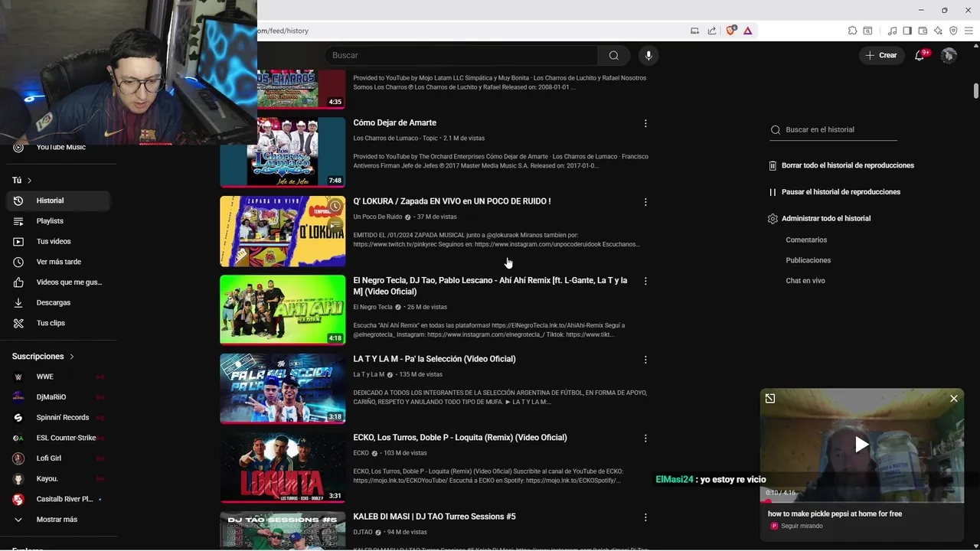Toggle the browser sidebar panel icon
The height and width of the screenshot is (551, 980).
[x=907, y=31]
